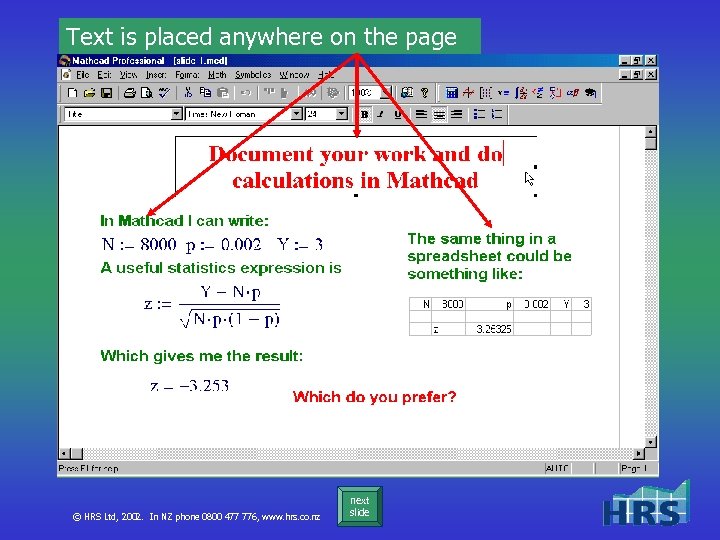720x540 pixels.
Task: Open the Symbolic keyword palette icon
Action: click(591, 93)
